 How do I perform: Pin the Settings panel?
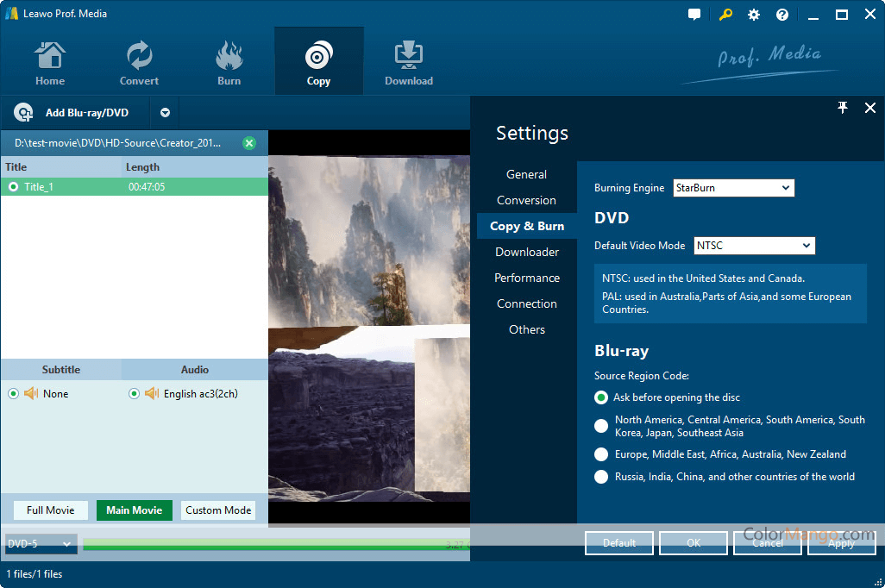[843, 108]
